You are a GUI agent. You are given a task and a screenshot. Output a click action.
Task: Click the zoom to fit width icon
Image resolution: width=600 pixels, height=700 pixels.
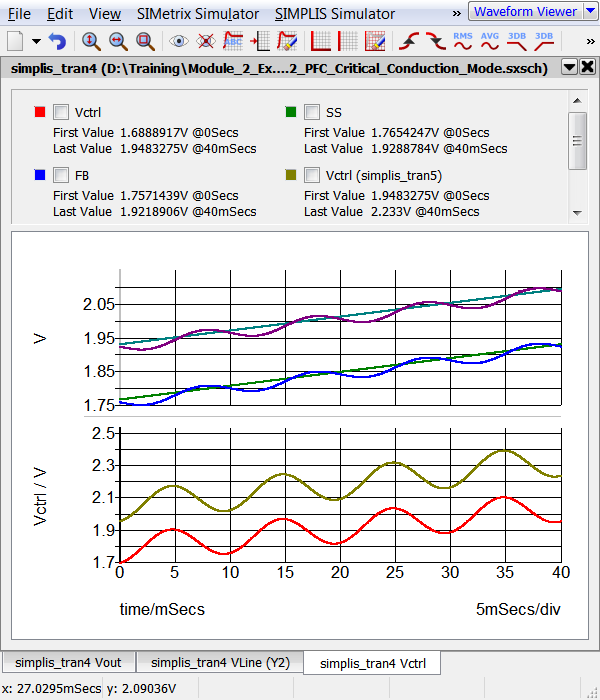tap(118, 41)
